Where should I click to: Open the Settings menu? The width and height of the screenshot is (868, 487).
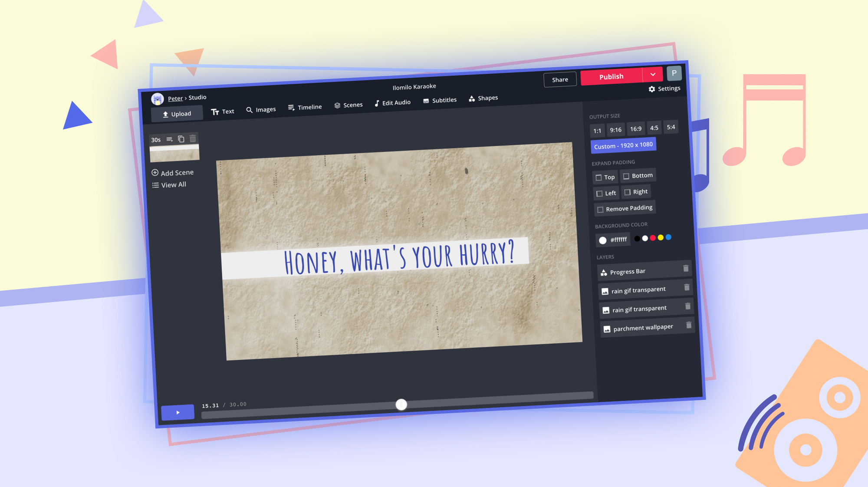[664, 89]
